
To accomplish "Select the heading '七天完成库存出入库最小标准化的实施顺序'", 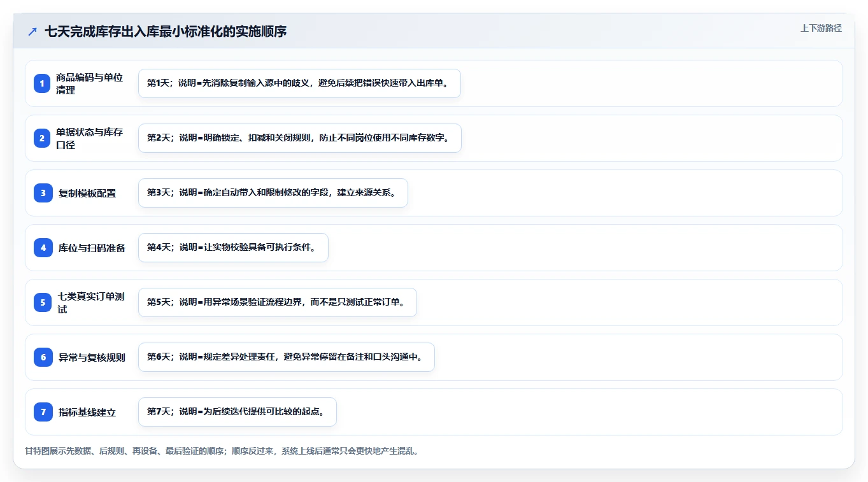I will point(166,31).
